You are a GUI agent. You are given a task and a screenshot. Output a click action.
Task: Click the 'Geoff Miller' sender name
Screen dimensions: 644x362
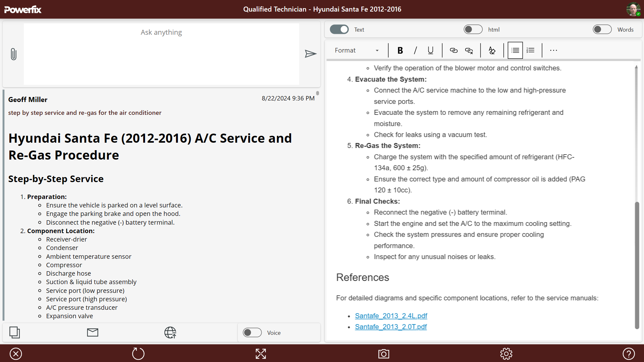tap(28, 99)
